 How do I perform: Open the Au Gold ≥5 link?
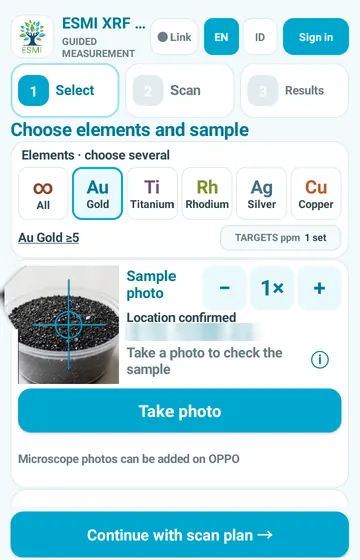point(49,238)
